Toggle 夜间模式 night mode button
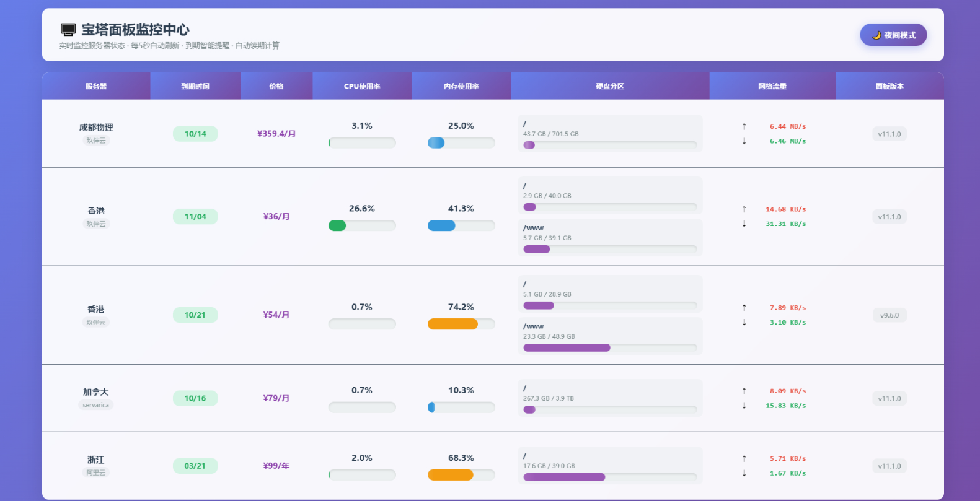Screen dimensions: 980x501 [893, 35]
